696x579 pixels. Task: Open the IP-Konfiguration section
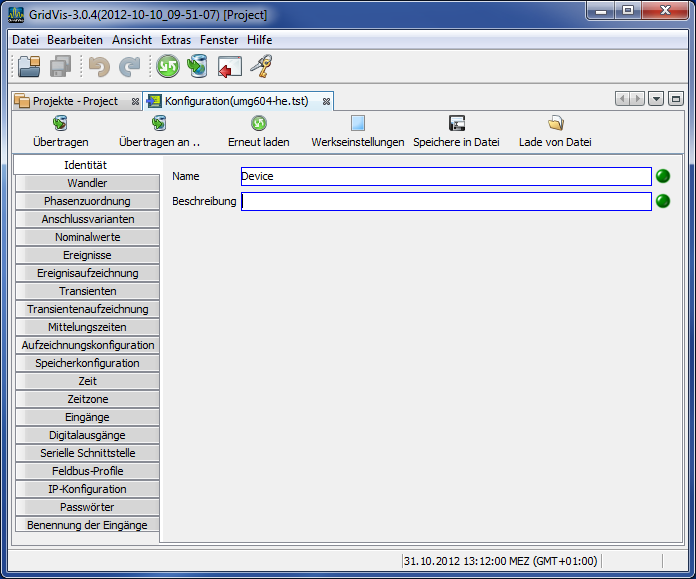click(x=87, y=489)
